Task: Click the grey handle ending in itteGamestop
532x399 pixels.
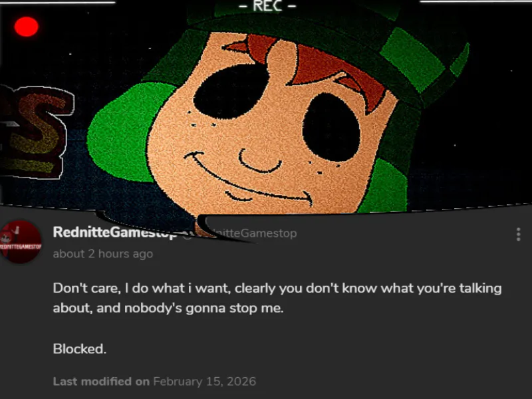Action: point(255,233)
